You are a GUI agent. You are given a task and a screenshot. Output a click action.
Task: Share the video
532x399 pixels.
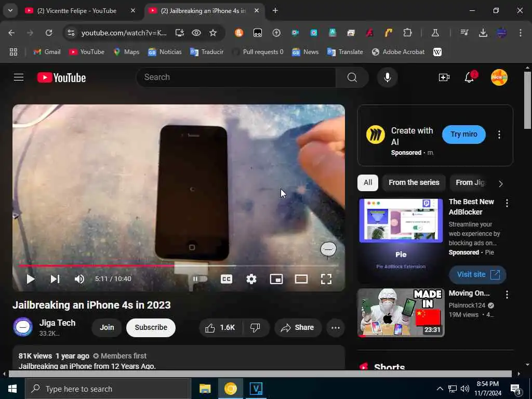pos(298,327)
